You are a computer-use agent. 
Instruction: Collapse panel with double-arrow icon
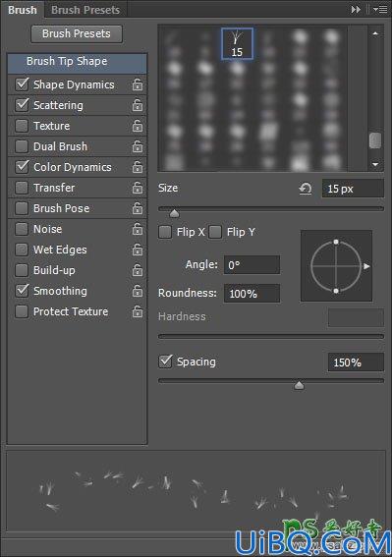point(356,10)
